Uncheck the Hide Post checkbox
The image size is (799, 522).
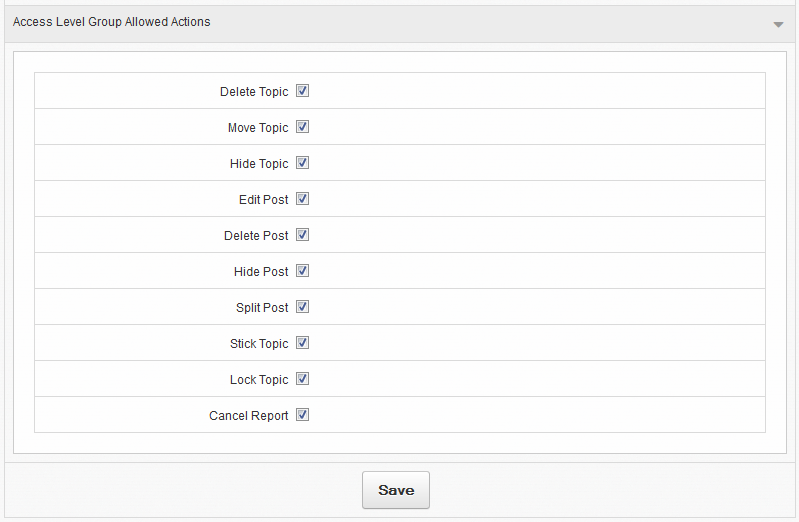coord(302,271)
